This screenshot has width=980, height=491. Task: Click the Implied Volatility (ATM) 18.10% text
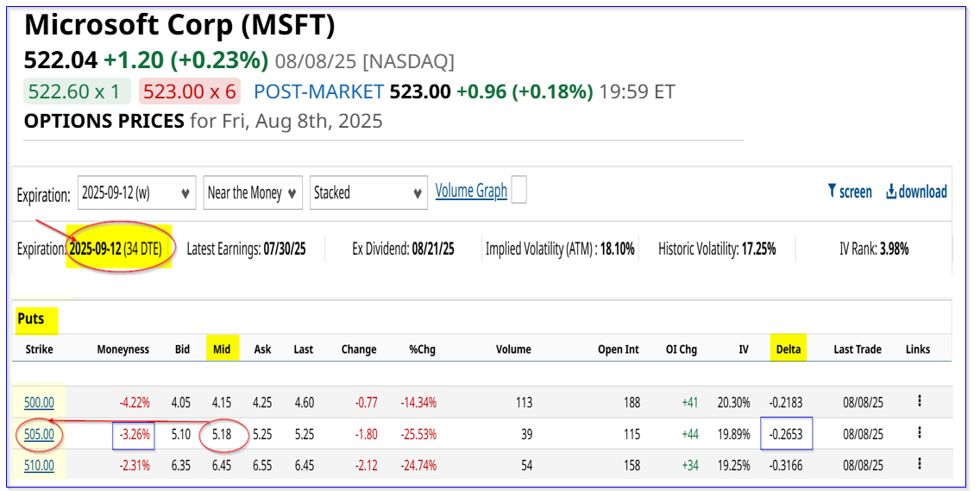560,249
